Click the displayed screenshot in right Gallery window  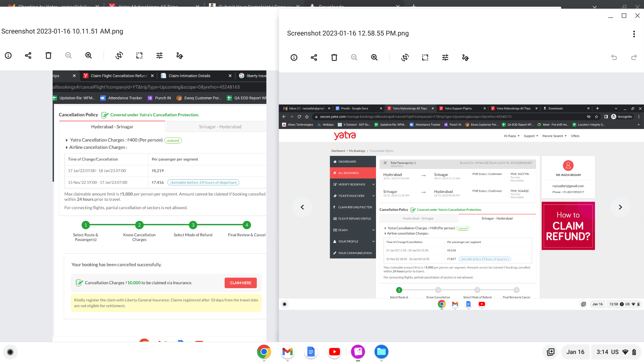(x=461, y=207)
